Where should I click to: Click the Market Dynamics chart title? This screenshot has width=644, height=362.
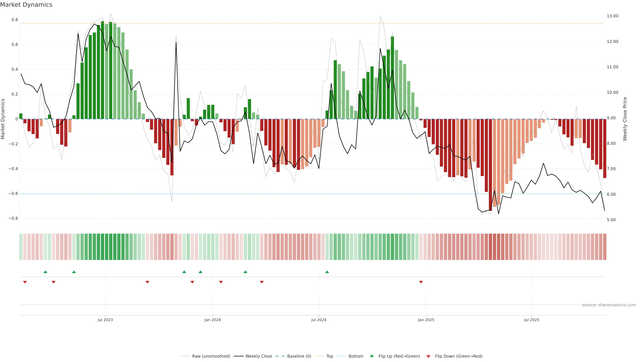pos(26,5)
